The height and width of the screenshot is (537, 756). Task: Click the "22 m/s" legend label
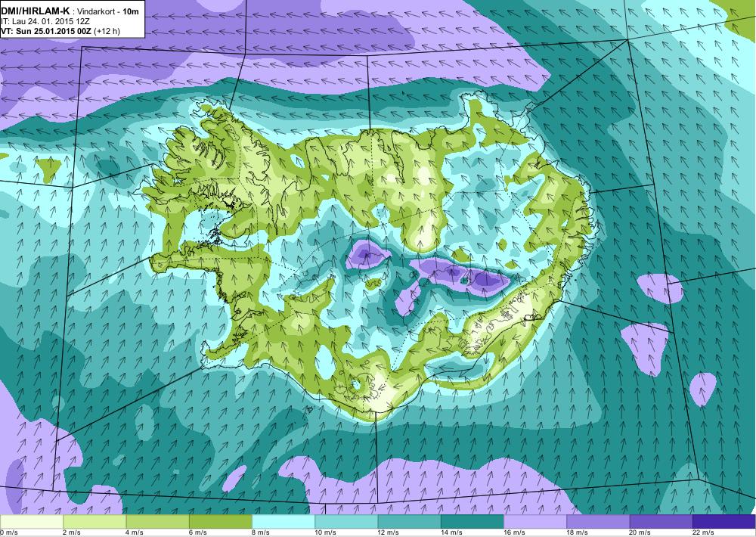703,532
